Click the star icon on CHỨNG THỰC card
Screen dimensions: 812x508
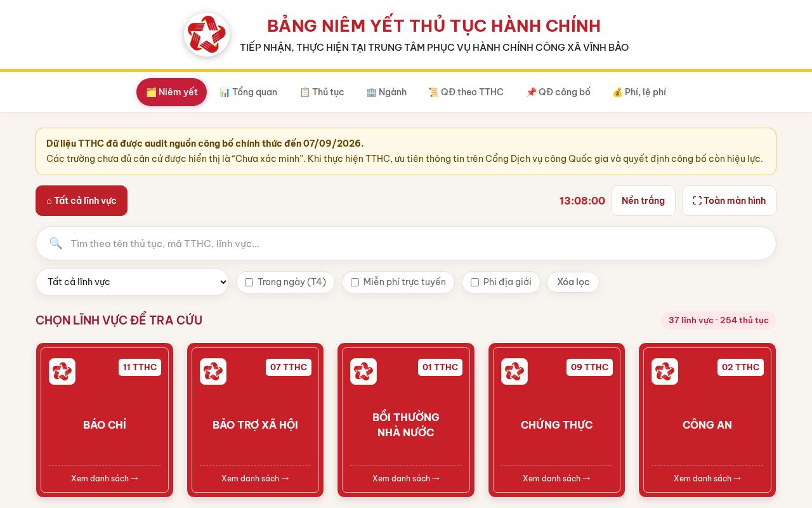(x=514, y=371)
